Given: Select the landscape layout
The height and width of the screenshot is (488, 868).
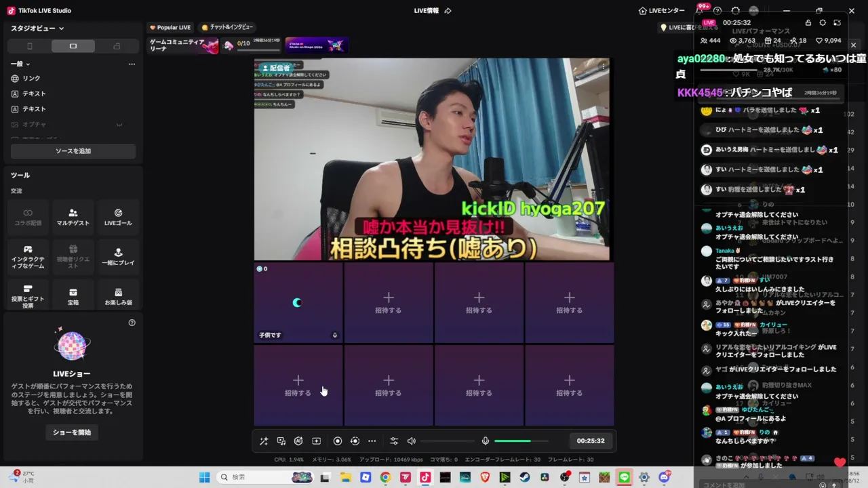Looking at the screenshot, I should 73,46.
